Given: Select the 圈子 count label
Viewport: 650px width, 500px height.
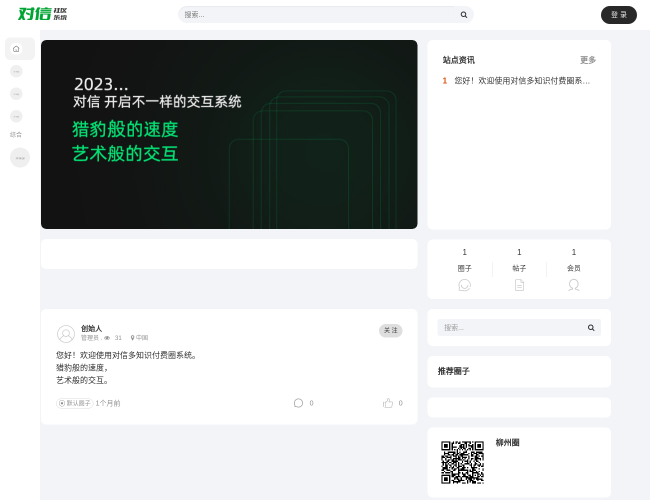Looking at the screenshot, I should [464, 269].
